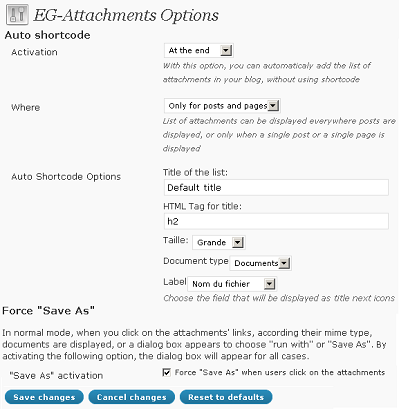
Task: Click the Auto shortcode section heading
Action: tap(47, 35)
